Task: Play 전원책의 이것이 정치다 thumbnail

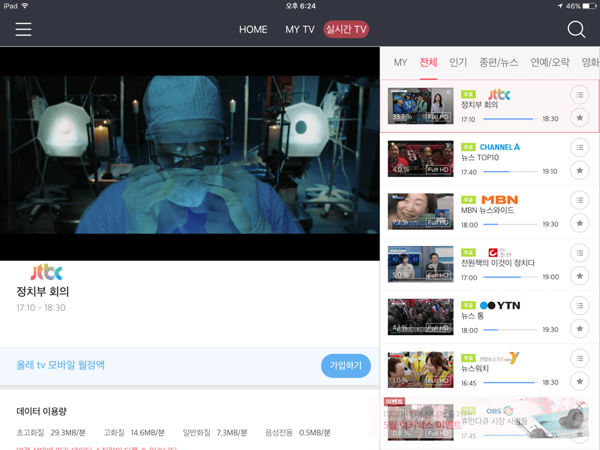Action: coord(421,264)
